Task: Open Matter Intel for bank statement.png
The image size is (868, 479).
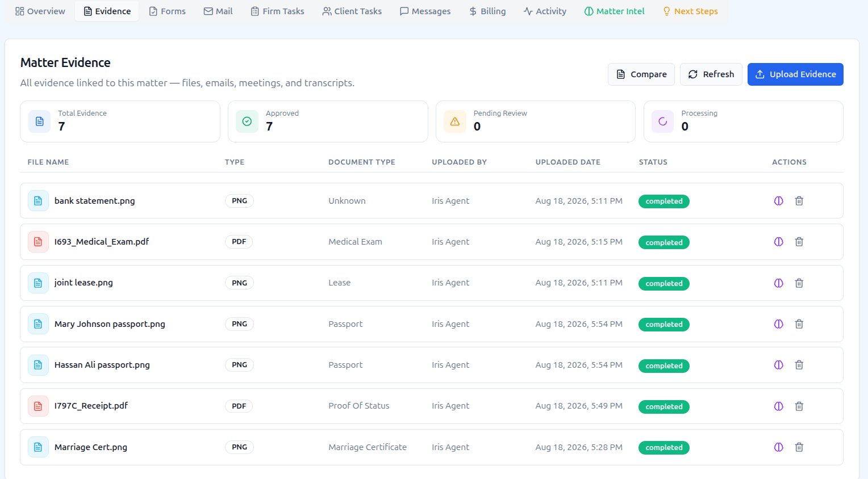Action: [x=779, y=201]
